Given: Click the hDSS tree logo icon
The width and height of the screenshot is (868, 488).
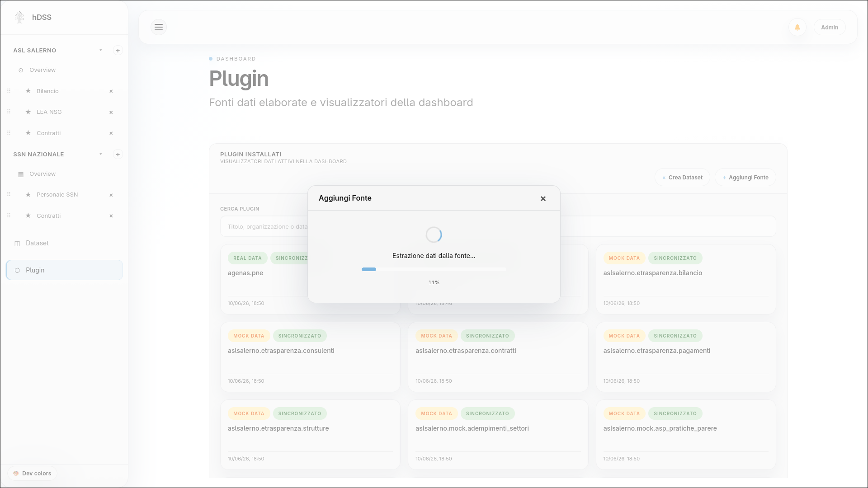Looking at the screenshot, I should point(19,17).
